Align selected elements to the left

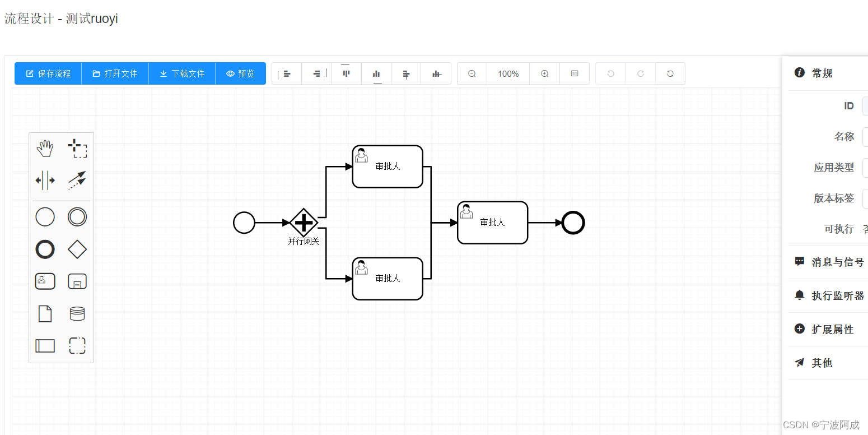[x=287, y=73]
